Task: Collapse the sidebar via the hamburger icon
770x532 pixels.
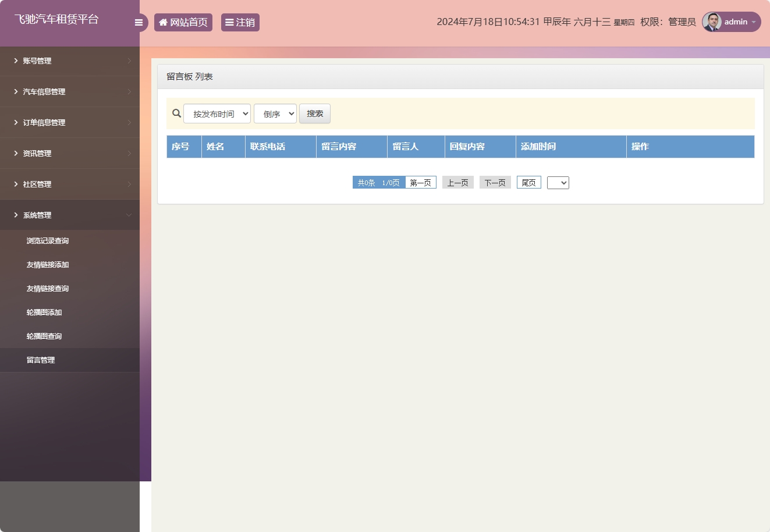Action: point(139,22)
